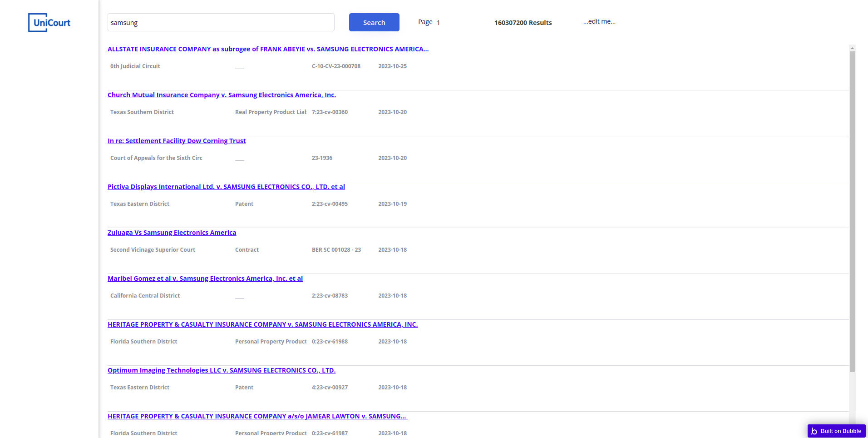Click the date 2023-10-25
Image resolution: width=868 pixels, height=438 pixels.
(393, 66)
